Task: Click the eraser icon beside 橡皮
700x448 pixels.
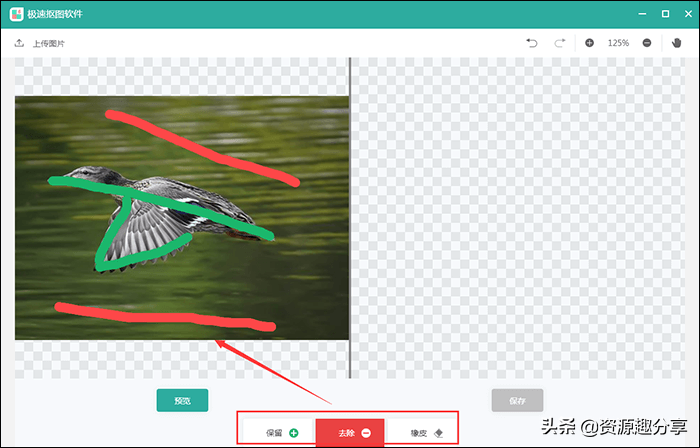Action: tap(438, 433)
